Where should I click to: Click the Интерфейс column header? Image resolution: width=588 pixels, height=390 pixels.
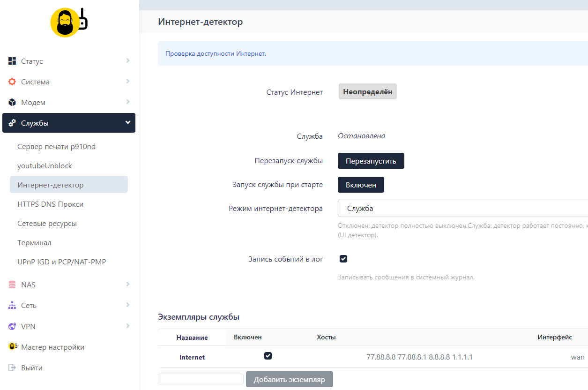555,337
